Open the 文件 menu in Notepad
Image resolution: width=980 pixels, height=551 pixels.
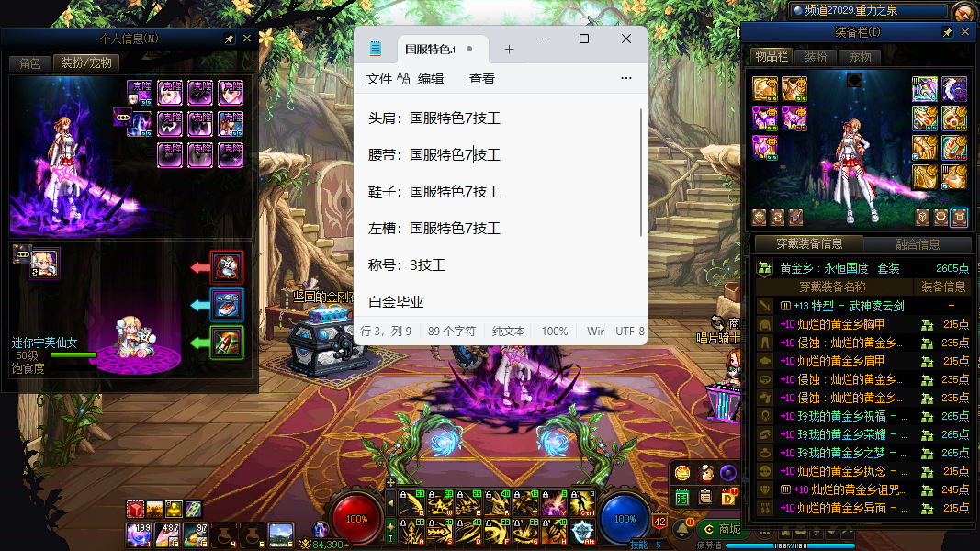[379, 79]
